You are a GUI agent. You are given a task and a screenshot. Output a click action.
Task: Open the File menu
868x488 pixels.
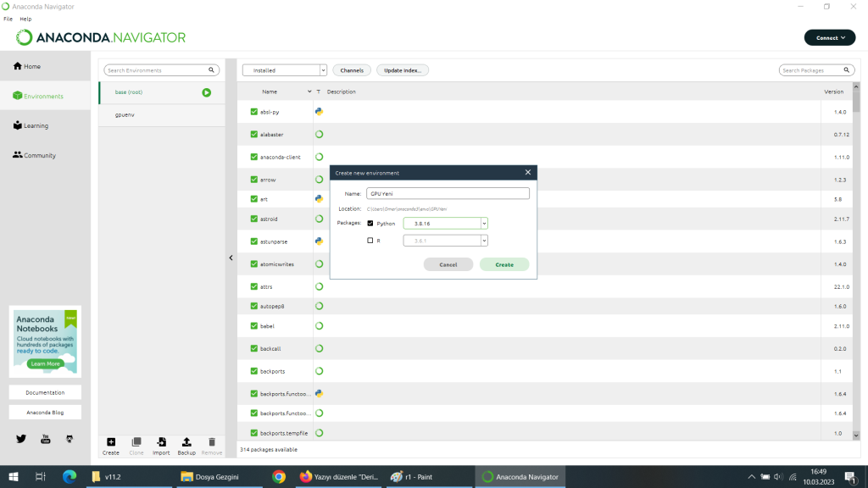pyautogui.click(x=8, y=19)
